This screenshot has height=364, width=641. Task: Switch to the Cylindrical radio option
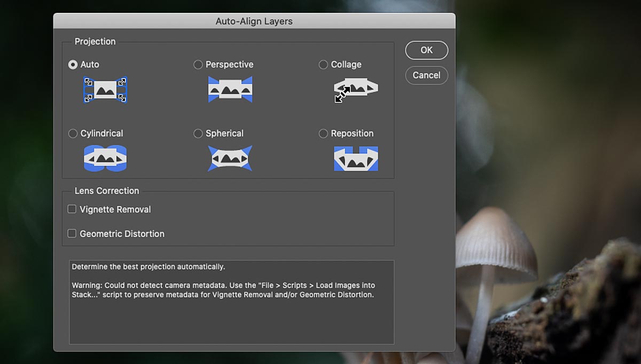coord(73,133)
